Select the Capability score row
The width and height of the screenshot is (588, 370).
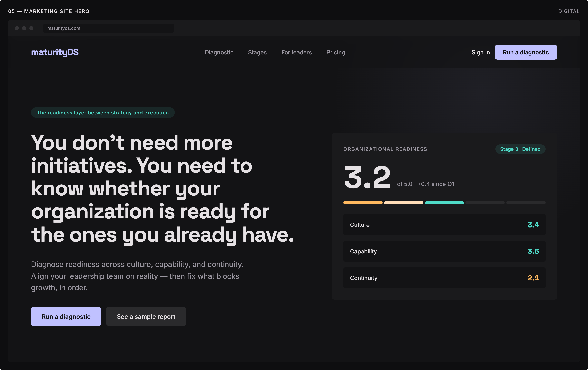pos(444,251)
